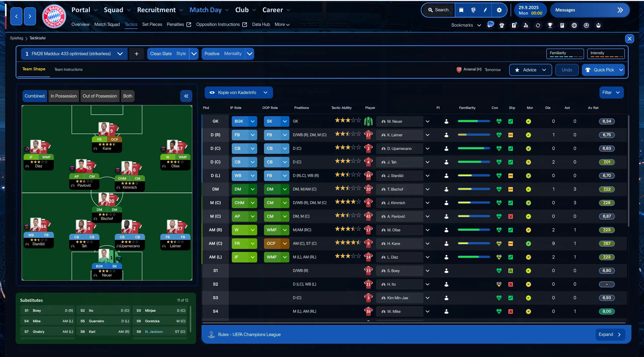The width and height of the screenshot is (644, 357).
Task: Switch pitch view to In Possession
Action: click(63, 96)
